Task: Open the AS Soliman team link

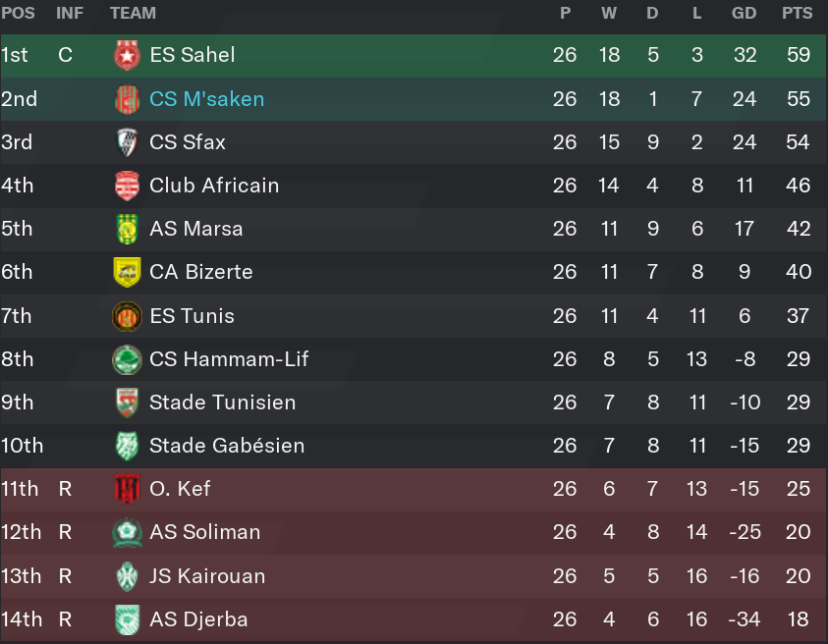Action: [x=205, y=532]
